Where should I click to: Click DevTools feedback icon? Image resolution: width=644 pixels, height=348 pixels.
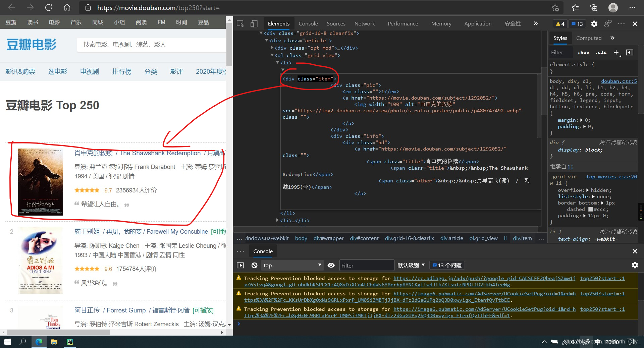(608, 23)
